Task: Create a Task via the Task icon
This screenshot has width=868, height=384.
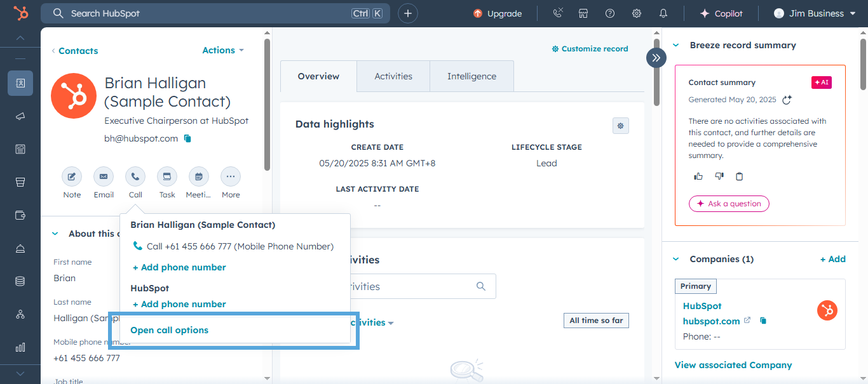Action: pyautogui.click(x=166, y=177)
